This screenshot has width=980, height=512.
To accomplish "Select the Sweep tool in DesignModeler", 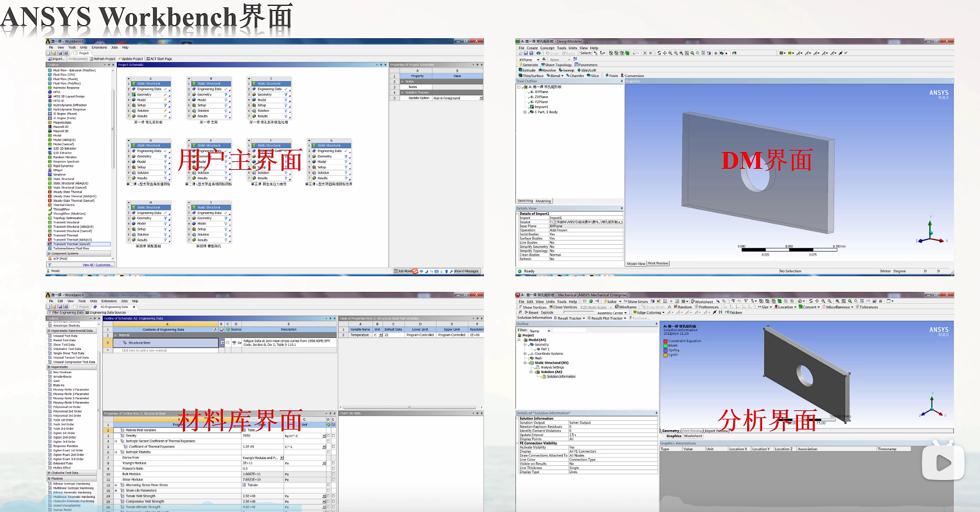I will [566, 70].
